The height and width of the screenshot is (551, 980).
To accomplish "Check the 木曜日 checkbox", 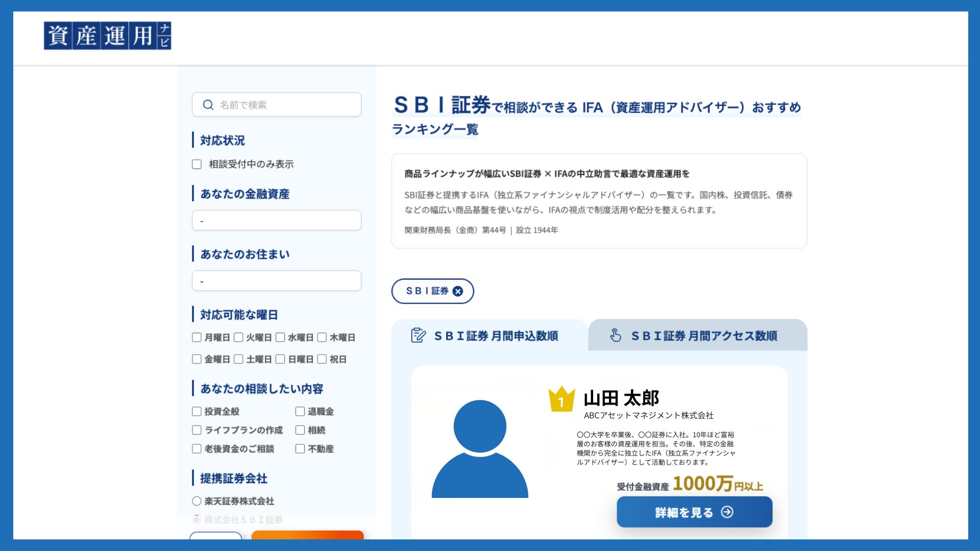I will 322,337.
